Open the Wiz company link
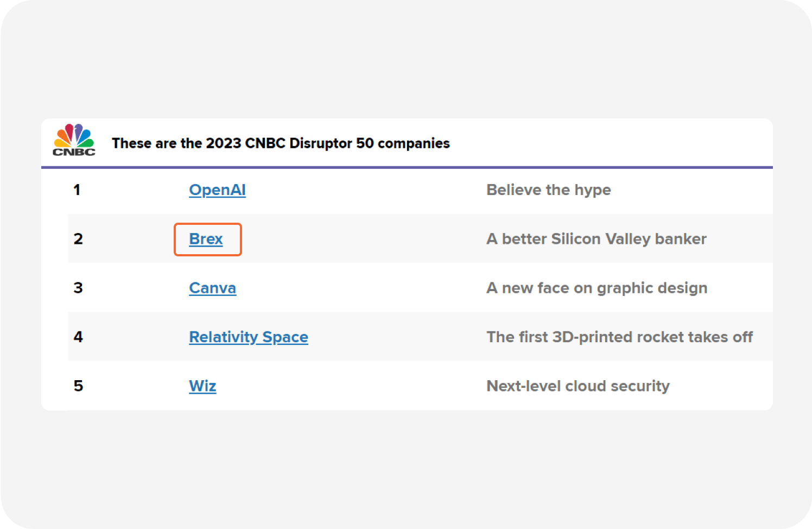Viewport: 812px width, 529px height. pos(202,386)
